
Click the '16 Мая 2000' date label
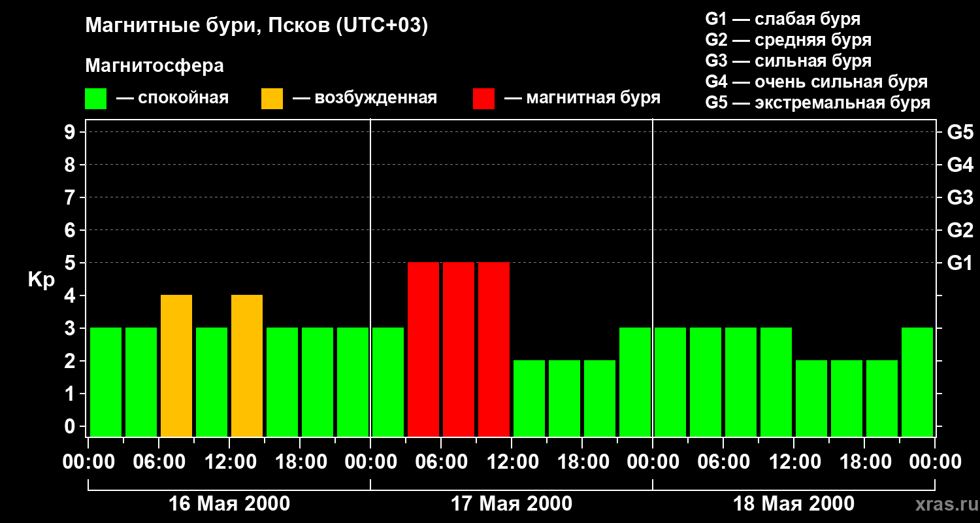[229, 504]
